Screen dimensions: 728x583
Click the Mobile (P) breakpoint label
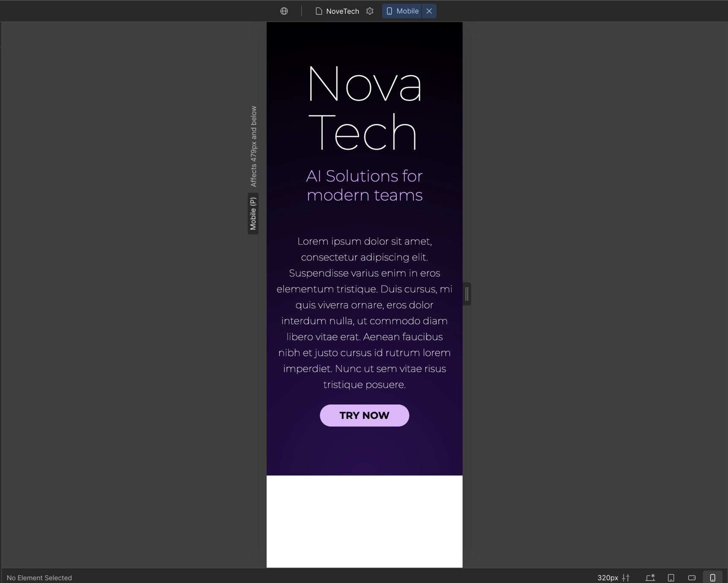pyautogui.click(x=253, y=213)
